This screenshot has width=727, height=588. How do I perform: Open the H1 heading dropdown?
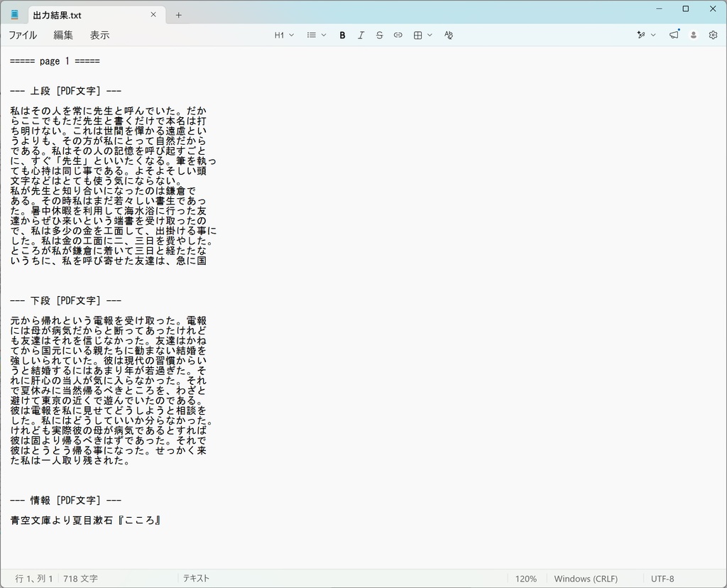284,36
